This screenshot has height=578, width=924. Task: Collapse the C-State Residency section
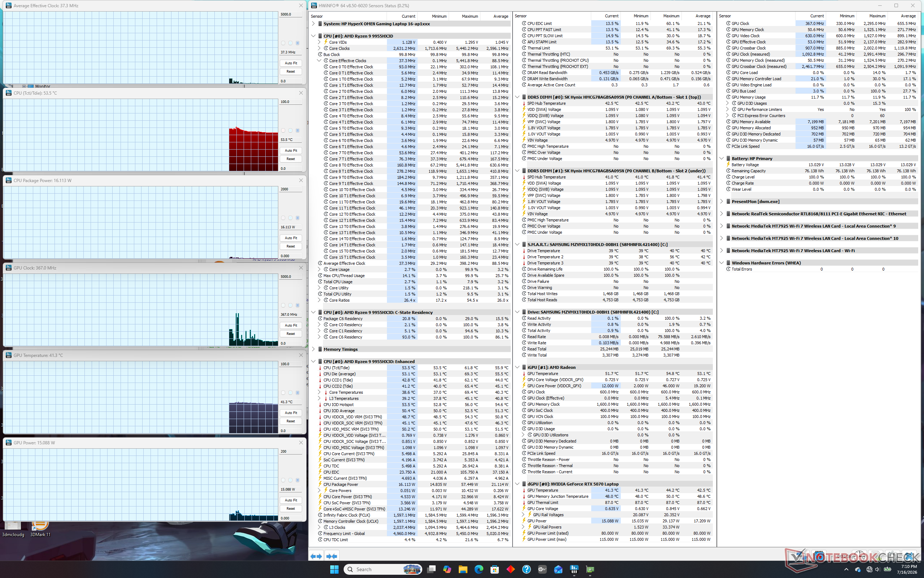(313, 312)
